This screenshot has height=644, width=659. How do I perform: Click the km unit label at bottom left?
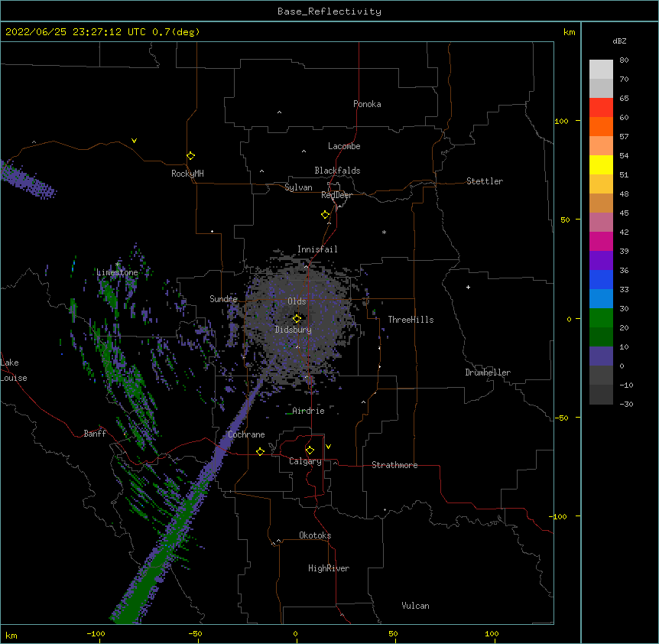pyautogui.click(x=11, y=636)
